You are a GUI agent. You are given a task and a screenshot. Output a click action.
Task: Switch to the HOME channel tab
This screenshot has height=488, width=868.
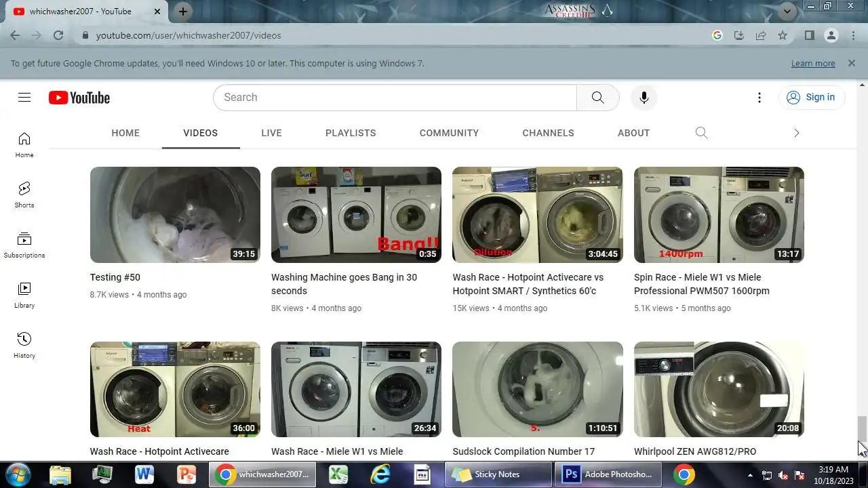pos(125,133)
